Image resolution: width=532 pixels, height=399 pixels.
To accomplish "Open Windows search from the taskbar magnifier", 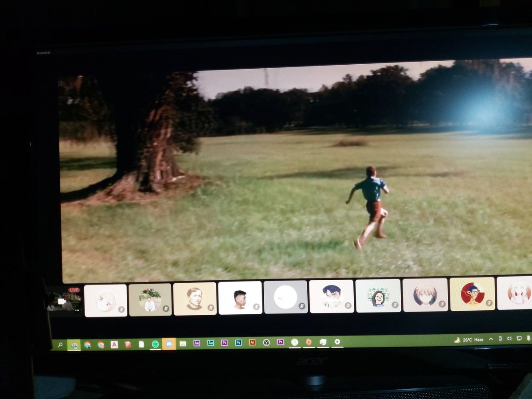I will (x=60, y=345).
